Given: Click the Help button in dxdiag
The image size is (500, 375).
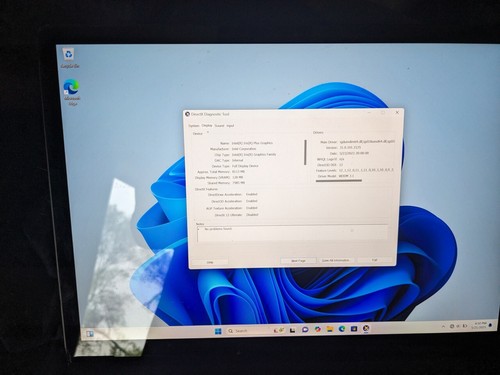Looking at the screenshot, I should [210, 262].
